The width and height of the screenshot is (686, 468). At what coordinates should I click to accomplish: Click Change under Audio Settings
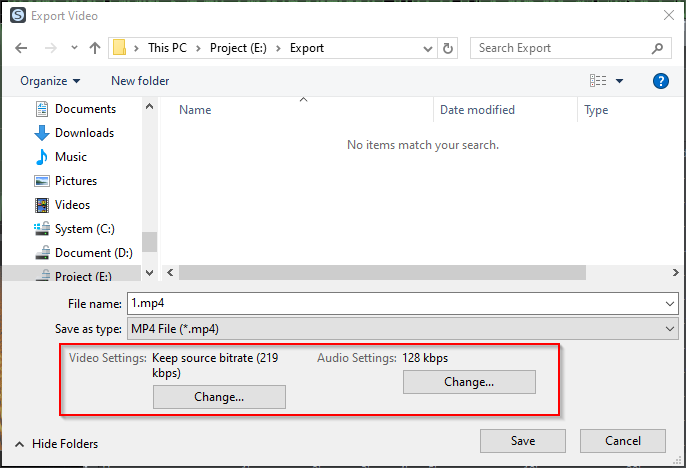tap(469, 382)
